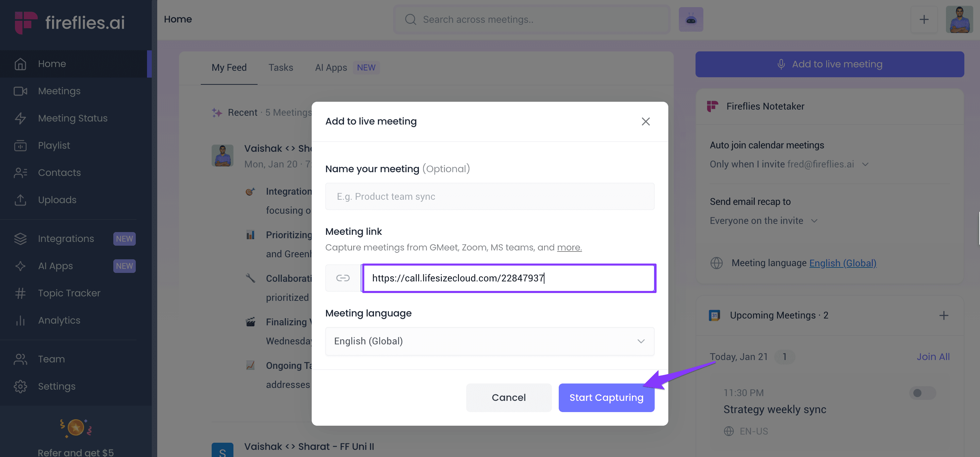Open the user profile avatar
This screenshot has width=980, height=457.
point(959,19)
